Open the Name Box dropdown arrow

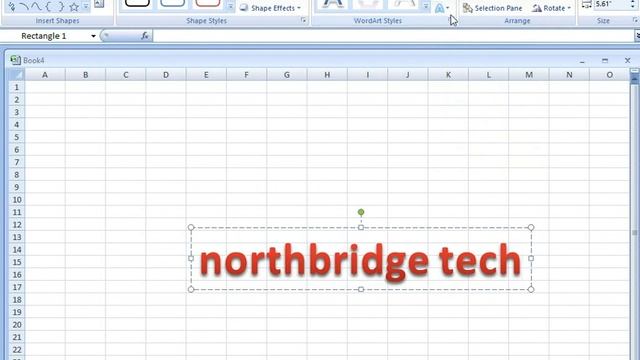(93, 36)
